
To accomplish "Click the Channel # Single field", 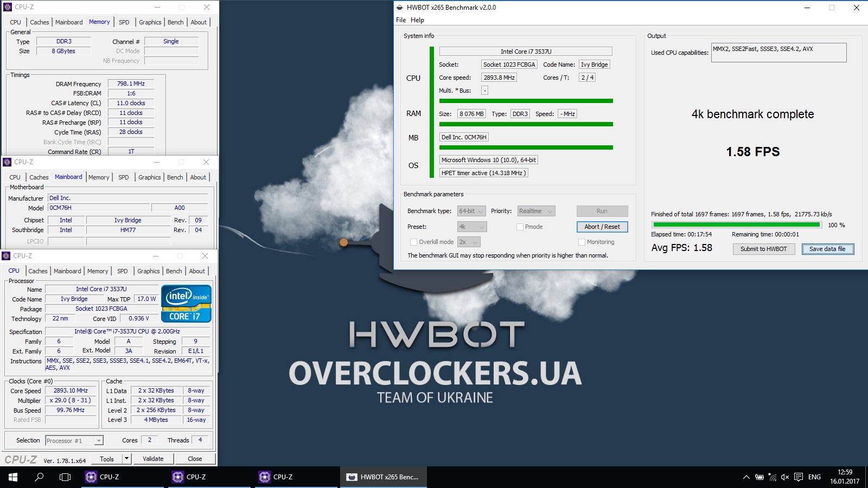I will (x=171, y=41).
